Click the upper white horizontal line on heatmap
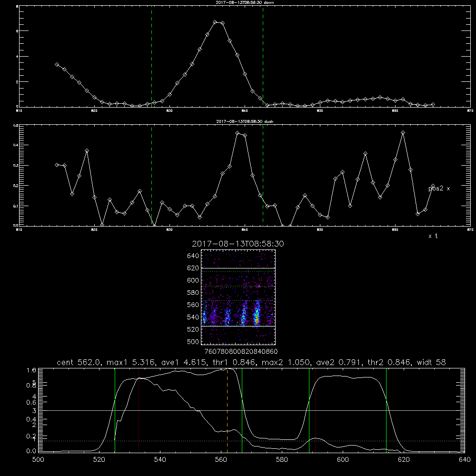Screen dimensions: 476x476 238,268
